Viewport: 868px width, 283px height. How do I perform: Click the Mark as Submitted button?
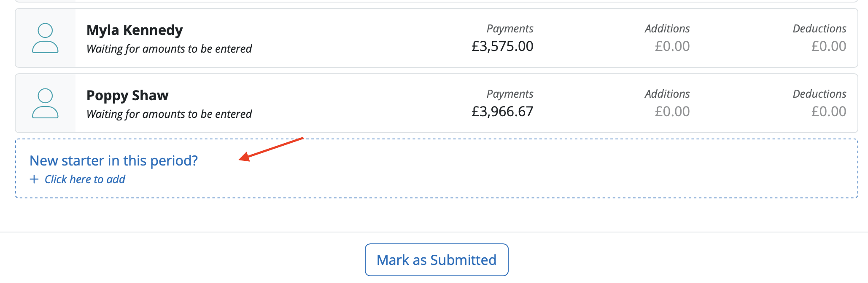[x=437, y=260]
